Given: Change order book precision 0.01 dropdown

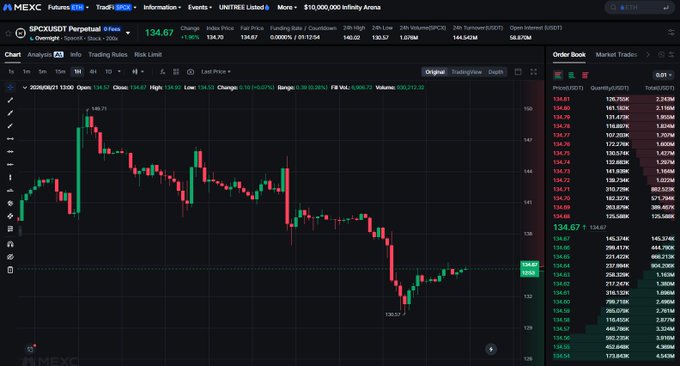Looking at the screenshot, I should pyautogui.click(x=664, y=75).
